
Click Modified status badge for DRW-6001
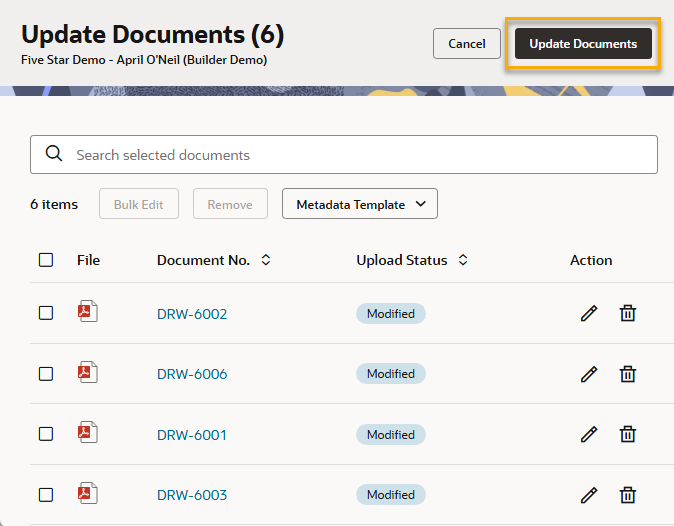tap(391, 435)
